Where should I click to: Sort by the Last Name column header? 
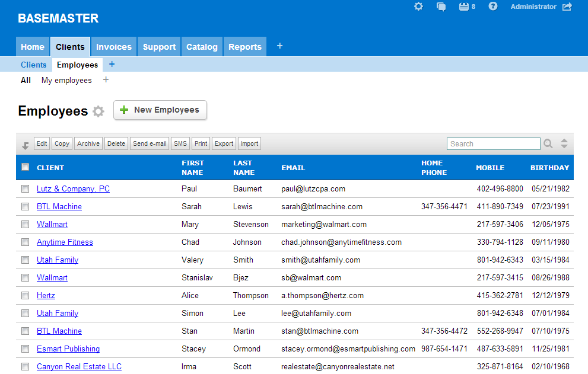[244, 168]
